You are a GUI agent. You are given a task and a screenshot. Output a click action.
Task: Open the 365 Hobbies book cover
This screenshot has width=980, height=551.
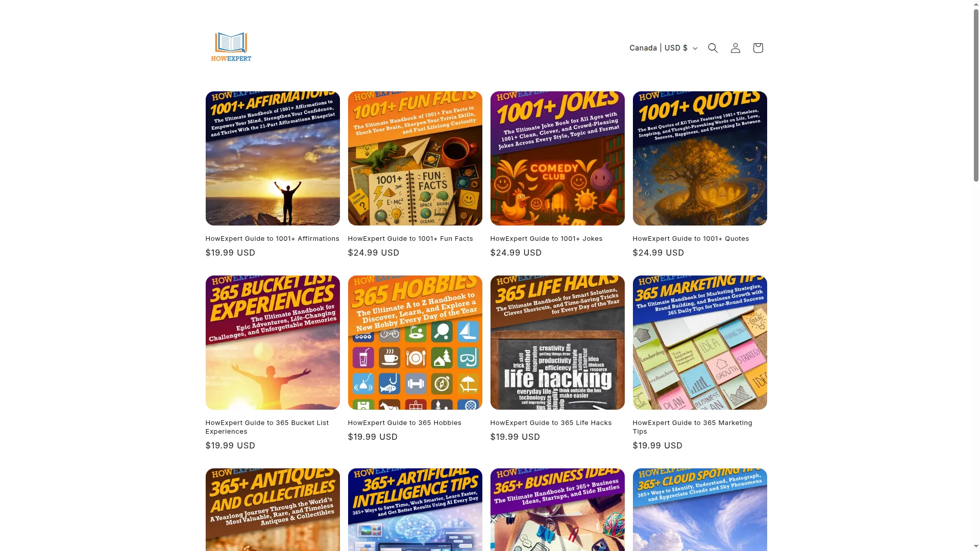pos(415,343)
